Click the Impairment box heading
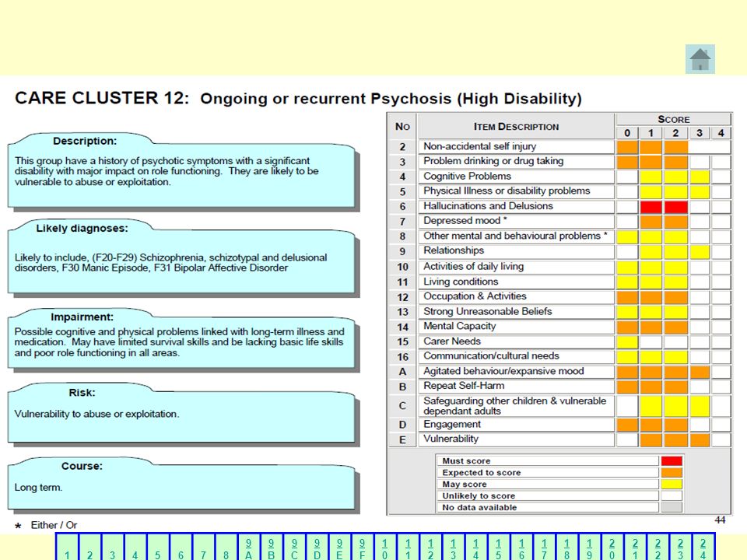Viewport: 747px width, 560px height. pyautogui.click(x=82, y=317)
